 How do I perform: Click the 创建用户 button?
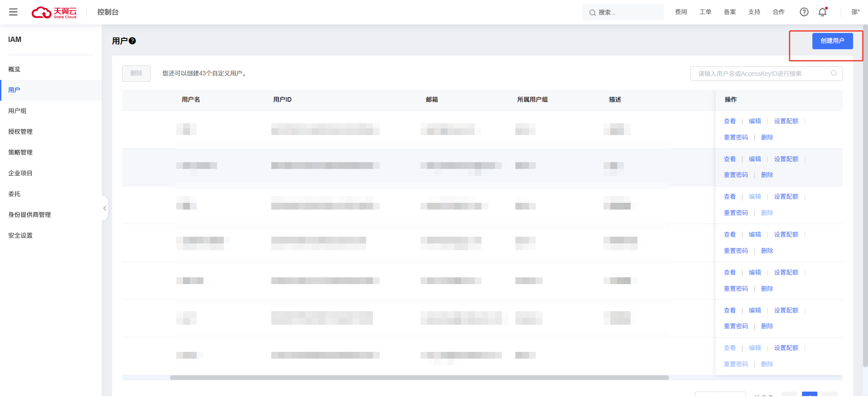pyautogui.click(x=832, y=41)
